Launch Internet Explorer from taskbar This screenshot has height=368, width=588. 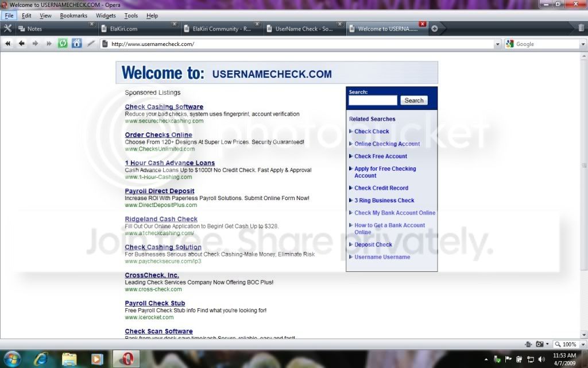pos(41,359)
